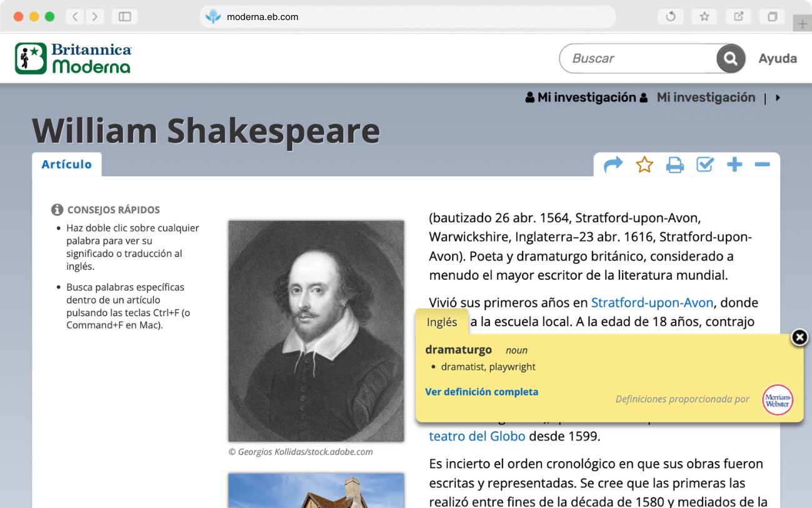The image size is (812, 508).
Task: Click the CONSEJOS RÁPIDOS heading
Action: 113,210
